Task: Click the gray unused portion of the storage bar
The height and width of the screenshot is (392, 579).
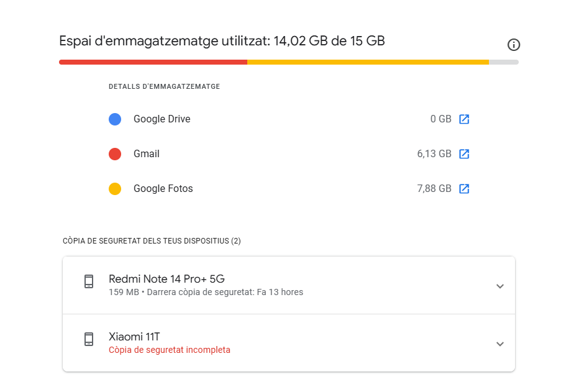Action: 504,62
